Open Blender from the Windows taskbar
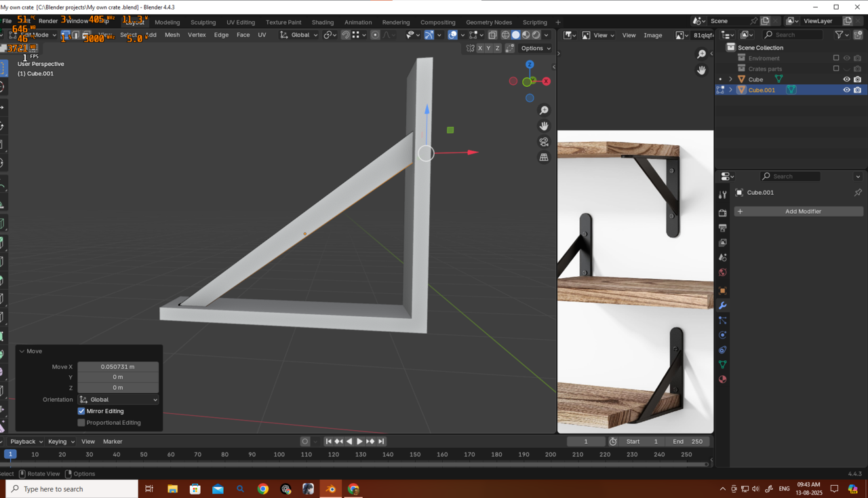Screen dimensions: 868x498 point(331,489)
